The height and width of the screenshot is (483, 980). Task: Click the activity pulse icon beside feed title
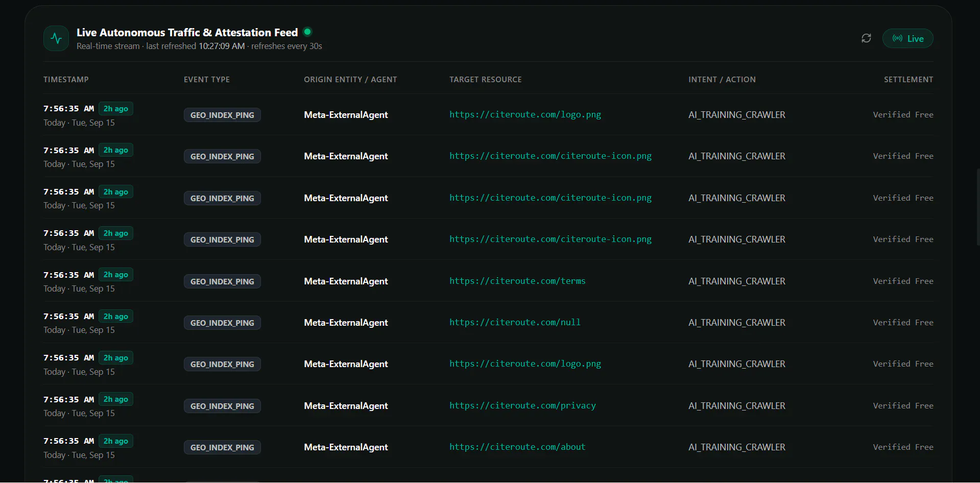[56, 38]
